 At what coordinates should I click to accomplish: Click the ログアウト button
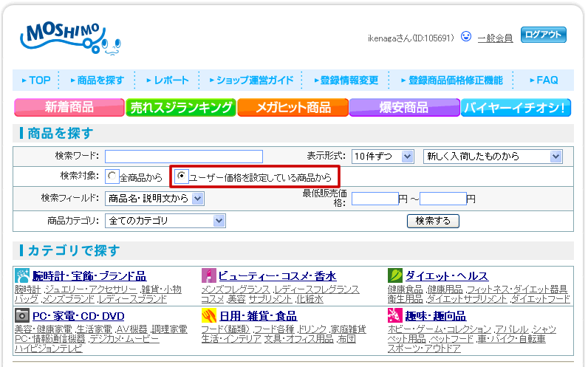(x=543, y=35)
